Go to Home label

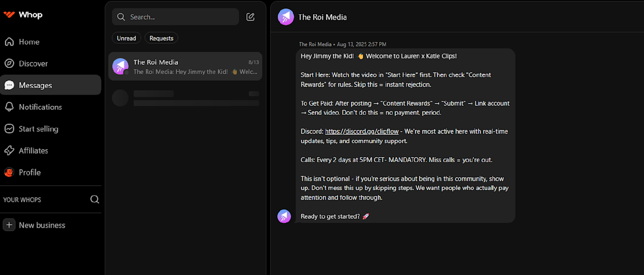tap(29, 42)
